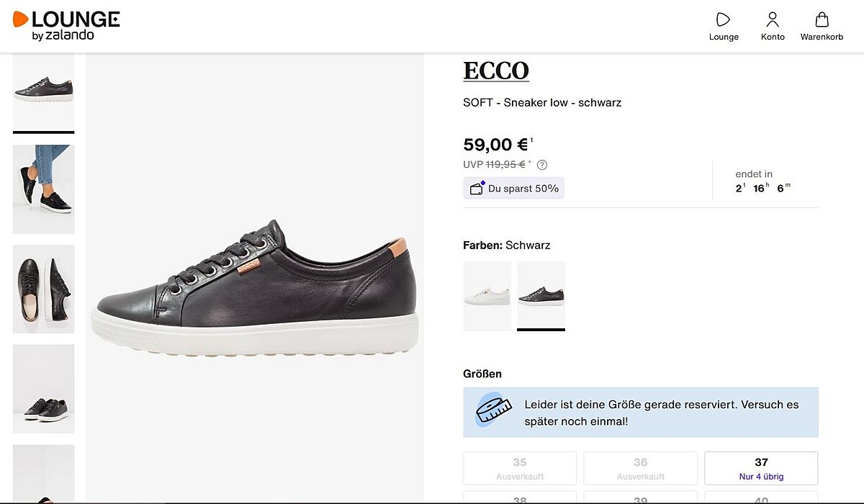Click the wallet icon beside savings badge
This screenshot has height=504, width=864.
pyautogui.click(x=476, y=189)
